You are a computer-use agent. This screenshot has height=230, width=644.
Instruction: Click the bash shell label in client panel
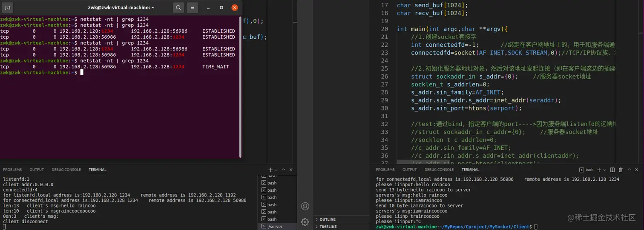tap(586, 170)
